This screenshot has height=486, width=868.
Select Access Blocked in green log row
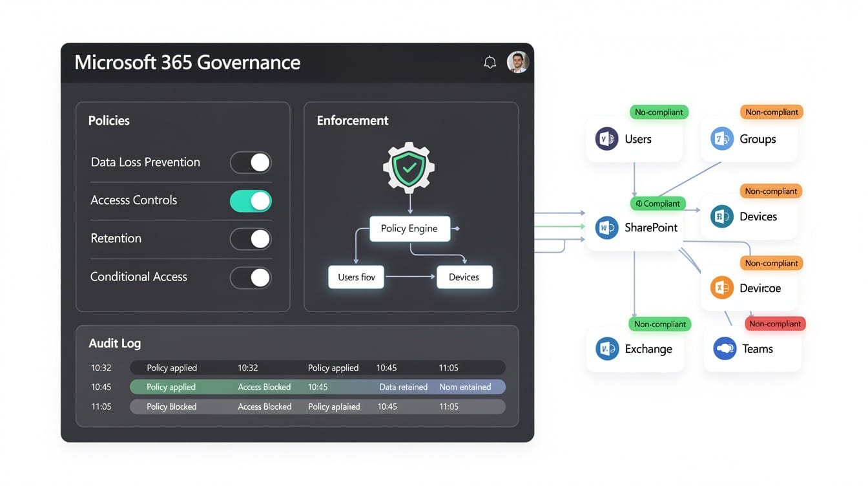pos(264,387)
